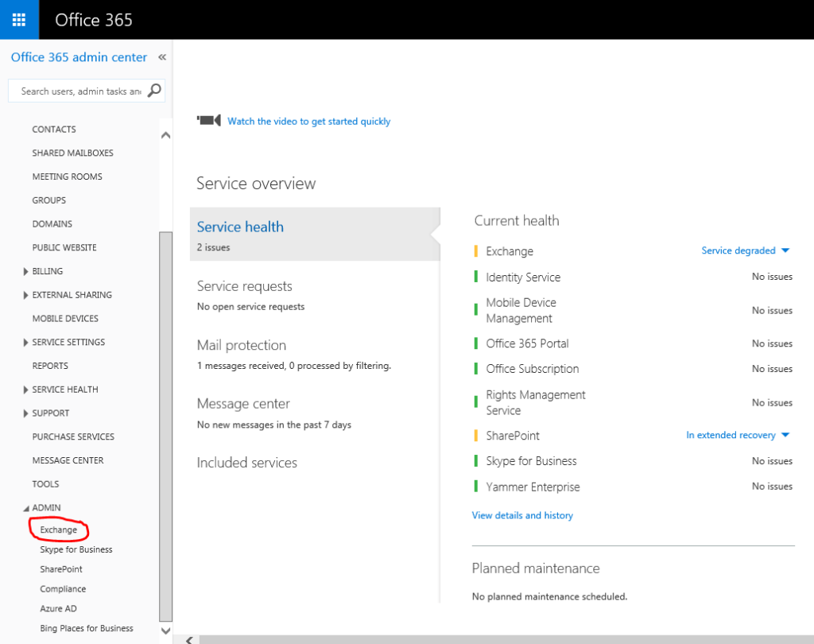This screenshot has height=644, width=814.
Task: Click Exchange in Current health list
Action: click(510, 251)
